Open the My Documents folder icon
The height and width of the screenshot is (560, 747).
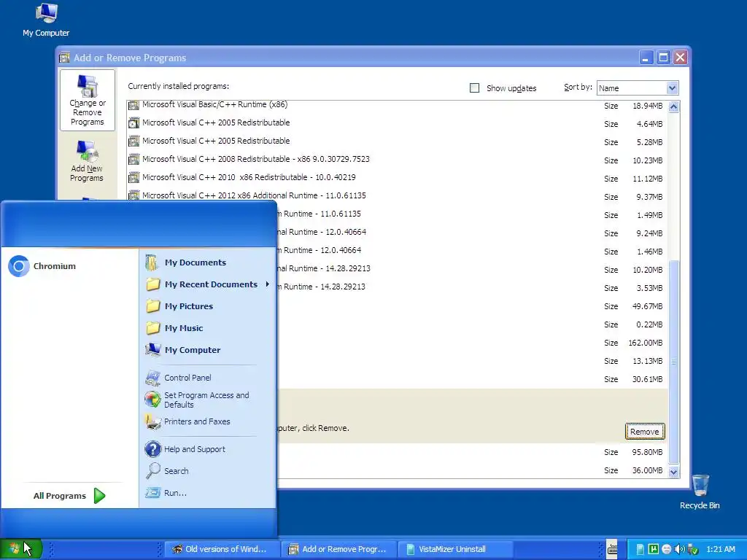pos(152,262)
